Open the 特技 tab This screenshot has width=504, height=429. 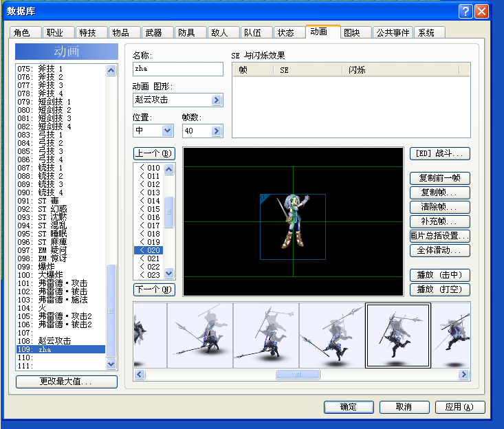click(x=91, y=32)
